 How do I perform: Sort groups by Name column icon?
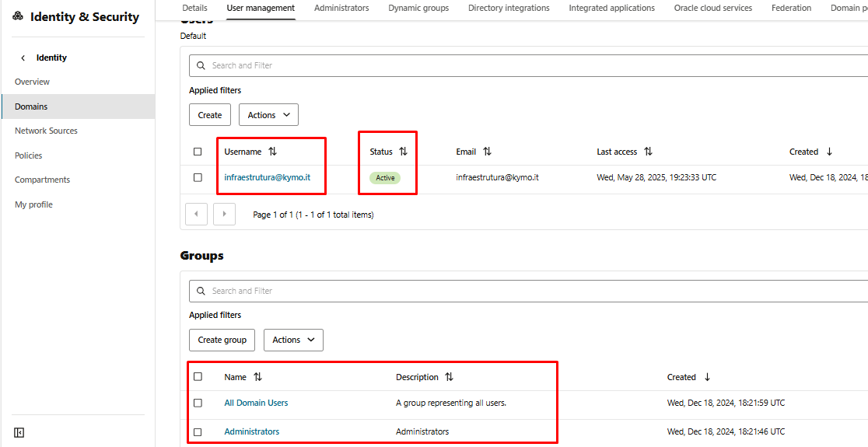coord(257,377)
